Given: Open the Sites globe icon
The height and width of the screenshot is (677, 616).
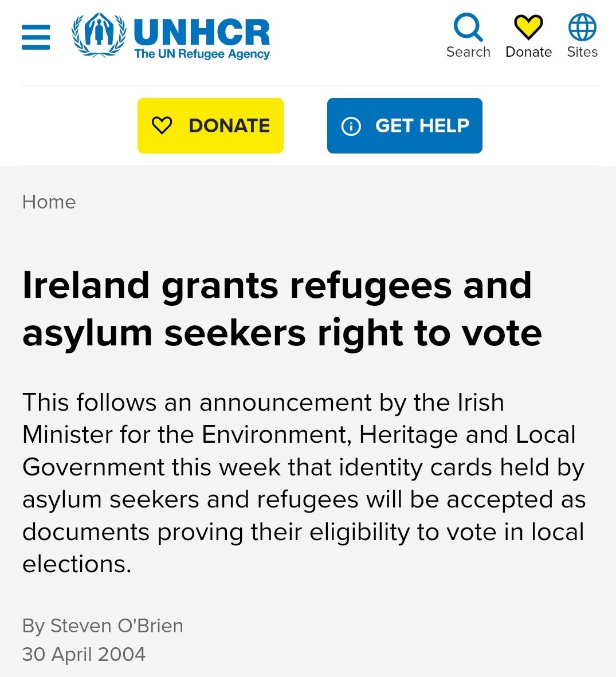Looking at the screenshot, I should click(x=582, y=27).
